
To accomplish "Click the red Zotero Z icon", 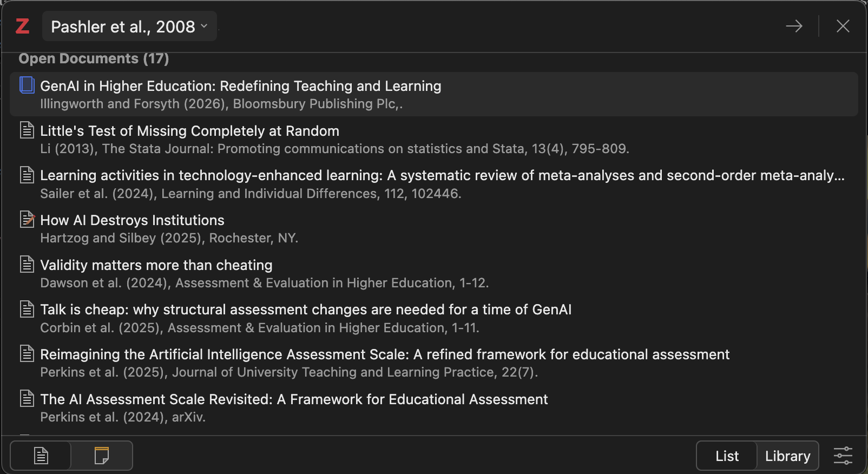I will pyautogui.click(x=22, y=26).
